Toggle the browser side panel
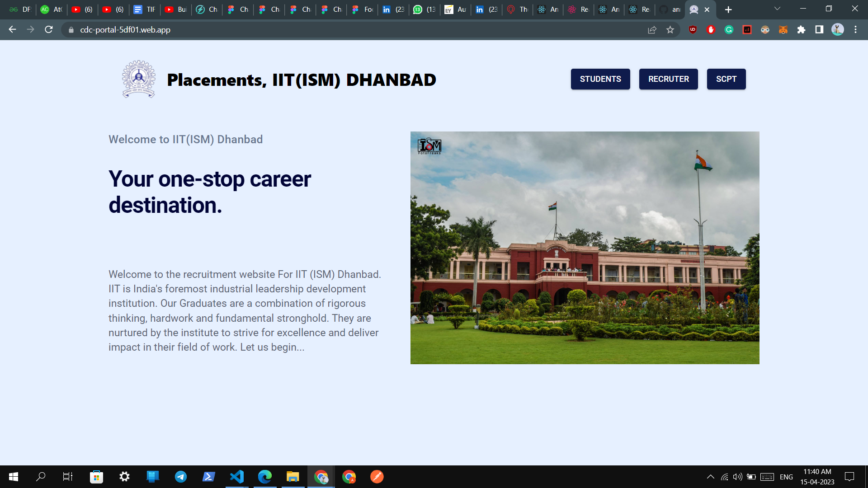868x488 pixels. tap(819, 30)
